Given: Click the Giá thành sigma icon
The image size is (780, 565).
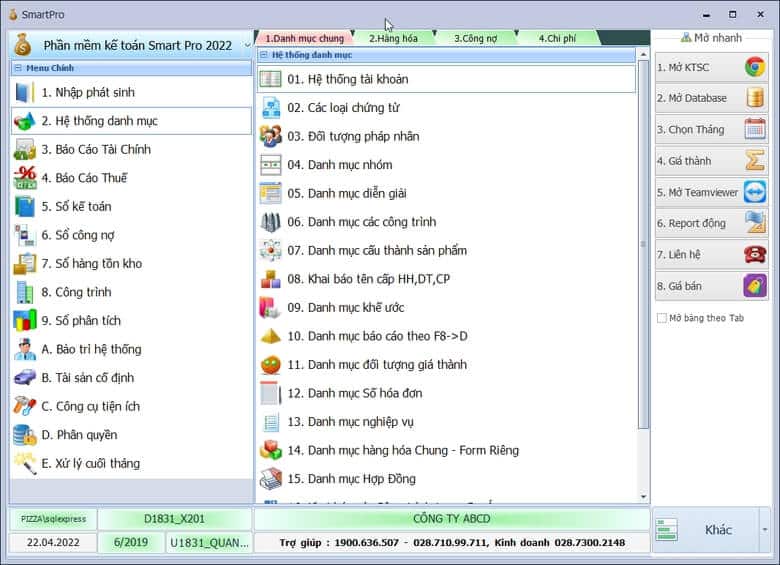Looking at the screenshot, I should 755,161.
